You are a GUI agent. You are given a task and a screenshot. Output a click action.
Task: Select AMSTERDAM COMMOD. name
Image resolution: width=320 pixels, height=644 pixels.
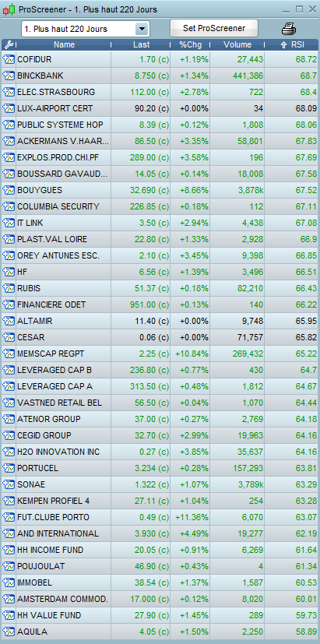[x=62, y=600]
